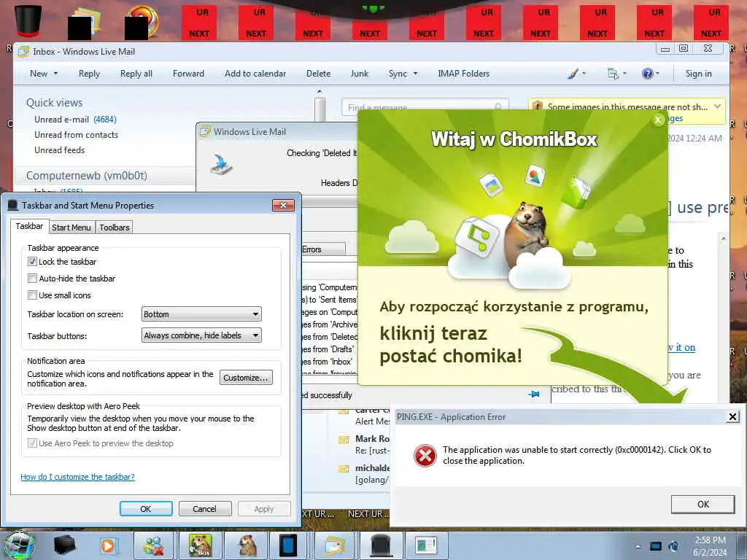
Task: Mark message as Junk
Action: (x=359, y=74)
